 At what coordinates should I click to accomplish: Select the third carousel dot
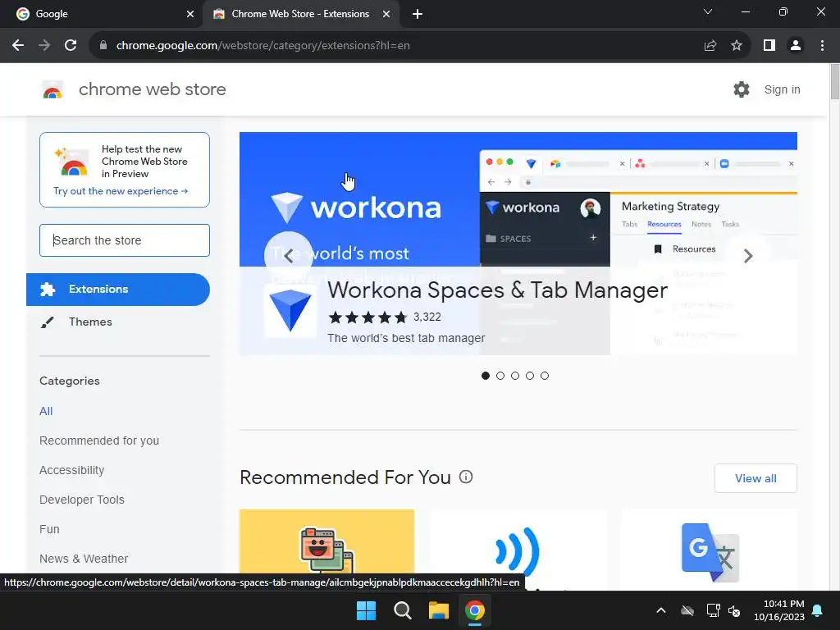pyautogui.click(x=515, y=376)
